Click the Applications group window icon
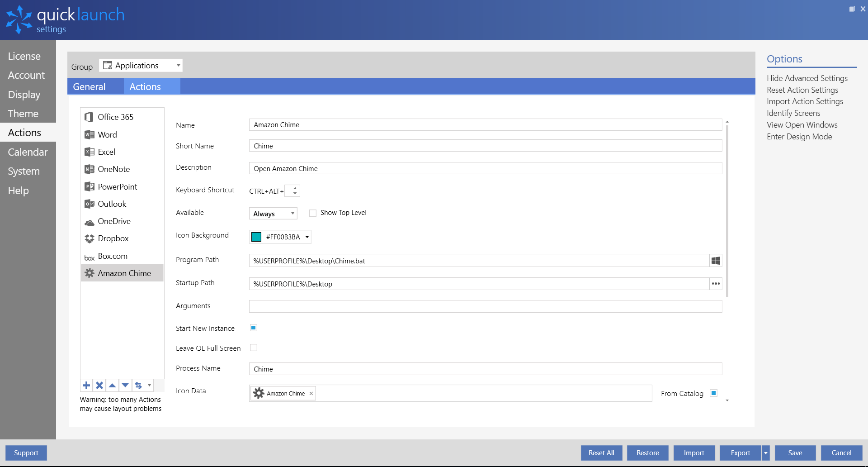This screenshot has height=467, width=868. click(x=108, y=66)
